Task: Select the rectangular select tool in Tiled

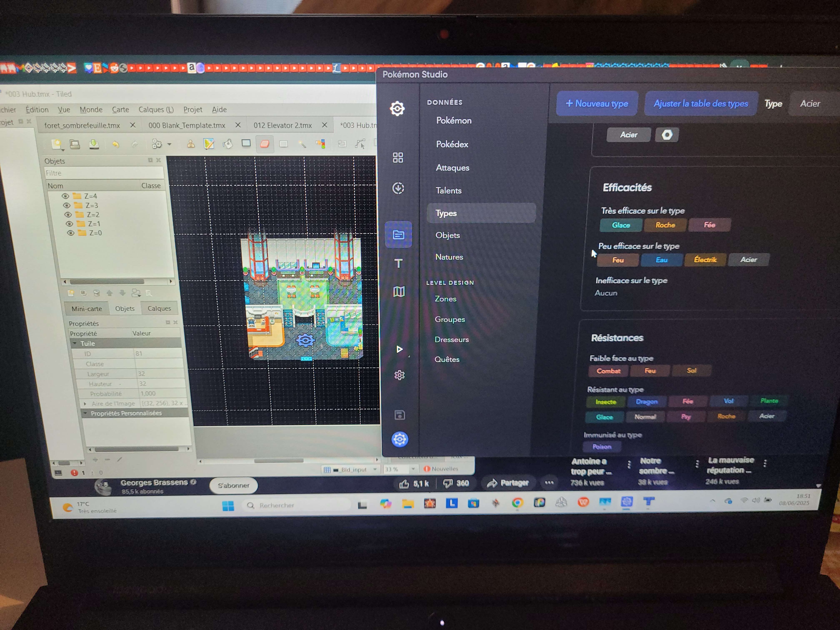Action: click(283, 144)
